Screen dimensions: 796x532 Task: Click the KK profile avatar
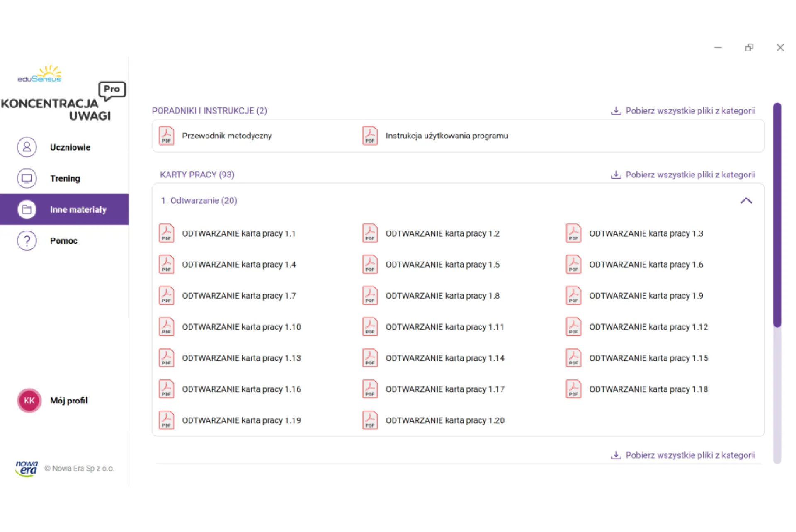point(29,401)
